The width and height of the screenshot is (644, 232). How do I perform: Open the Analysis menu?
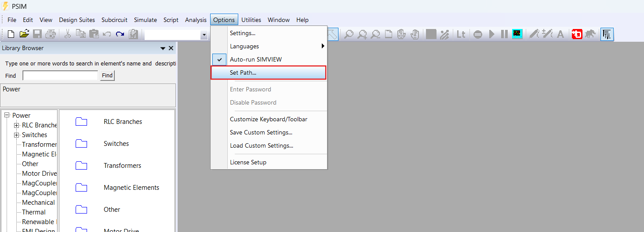click(196, 20)
